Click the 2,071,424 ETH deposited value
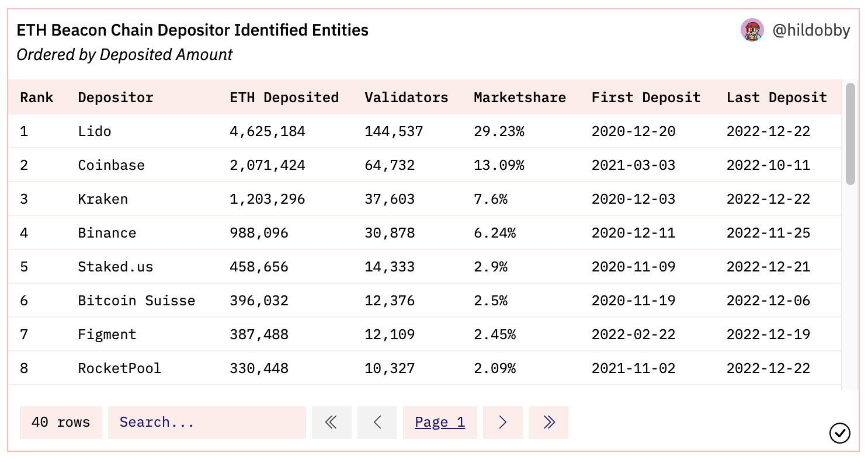The image size is (868, 460). click(x=268, y=165)
